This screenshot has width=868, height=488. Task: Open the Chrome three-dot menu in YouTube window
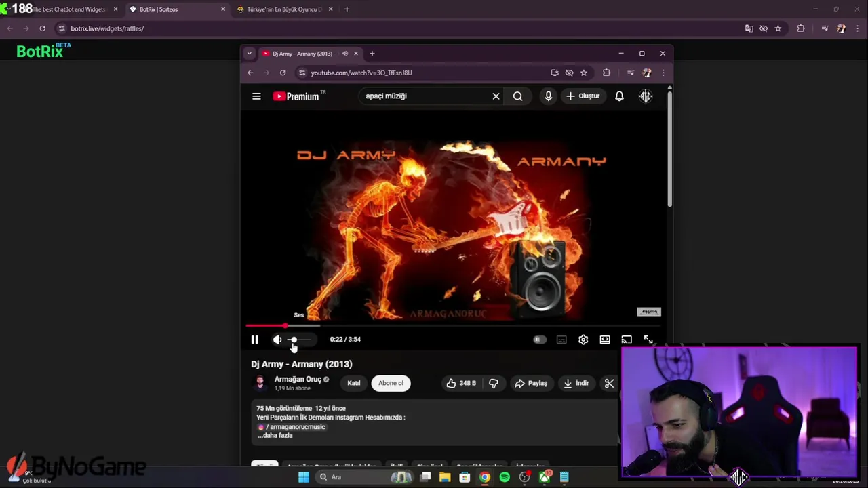[x=663, y=73]
